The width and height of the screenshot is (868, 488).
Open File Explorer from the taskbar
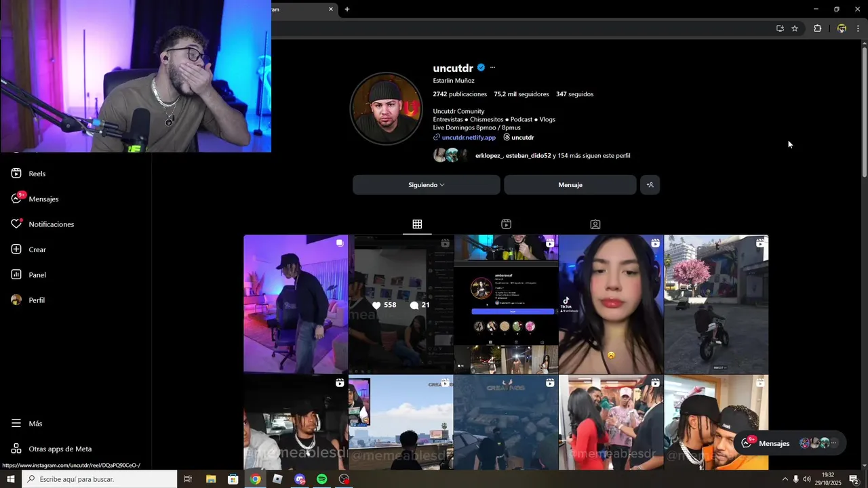coord(211,479)
